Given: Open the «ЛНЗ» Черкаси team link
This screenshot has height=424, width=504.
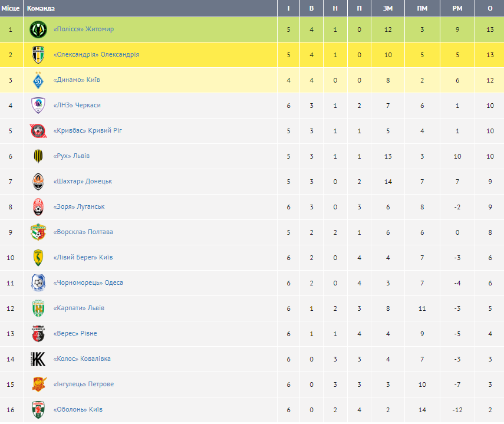Looking at the screenshot, I should pyautogui.click(x=77, y=105).
